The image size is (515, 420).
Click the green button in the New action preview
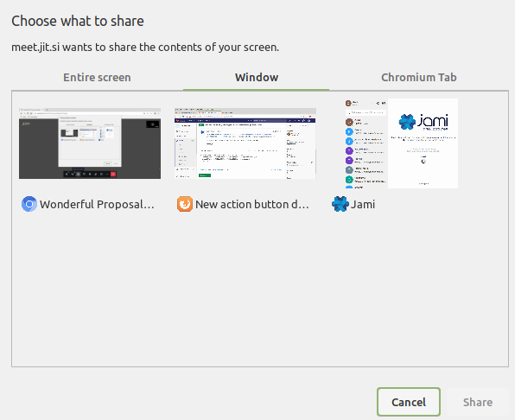tap(205, 175)
